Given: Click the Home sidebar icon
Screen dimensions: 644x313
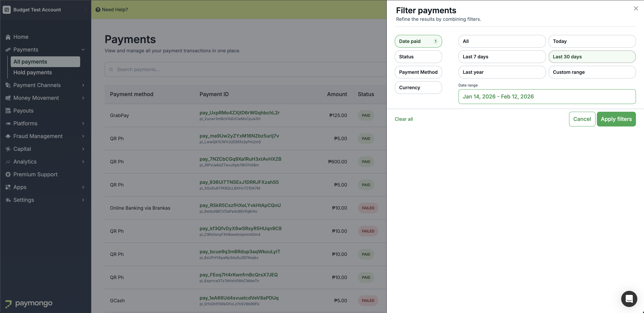Looking at the screenshot, I should 8,37.
